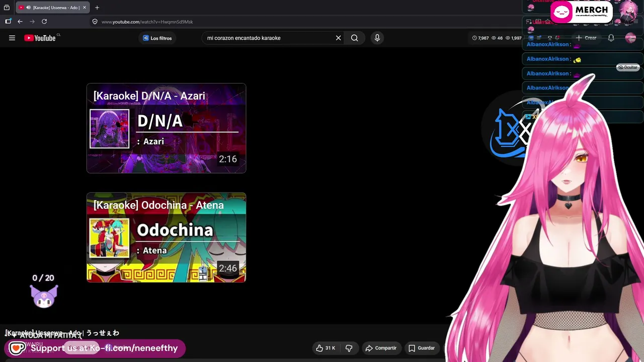Click the MERCH banner

(x=581, y=12)
